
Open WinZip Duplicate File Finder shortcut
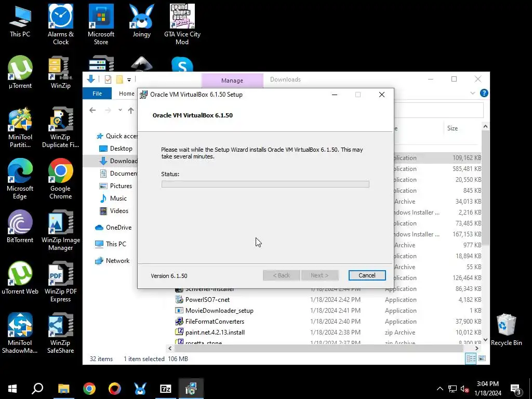(x=60, y=128)
